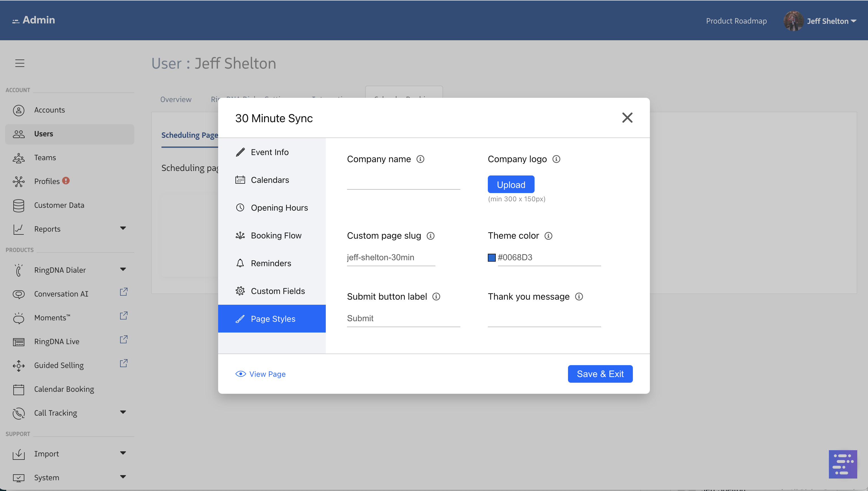Click the Submit button label input field
Screen dimensions: 868x491
(x=403, y=318)
